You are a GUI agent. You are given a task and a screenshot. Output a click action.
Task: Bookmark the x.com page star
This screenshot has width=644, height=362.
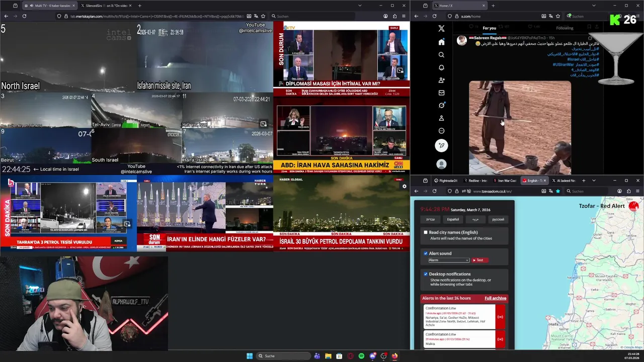point(558,16)
